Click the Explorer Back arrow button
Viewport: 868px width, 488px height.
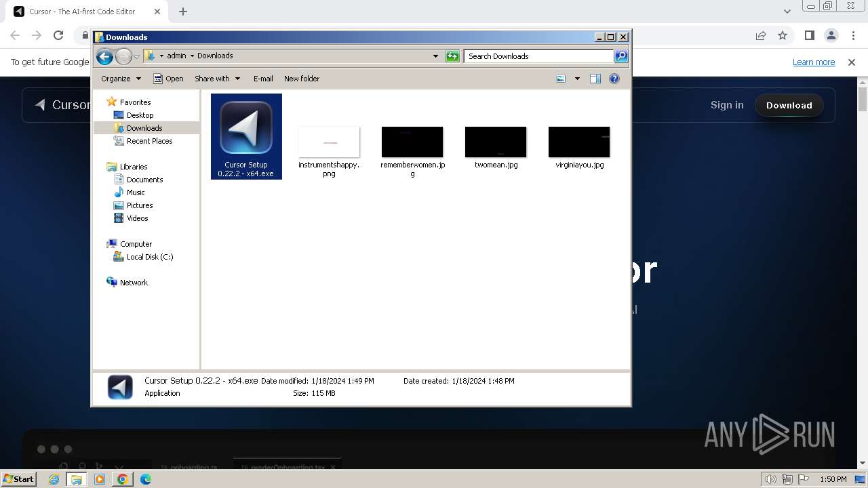pos(104,56)
